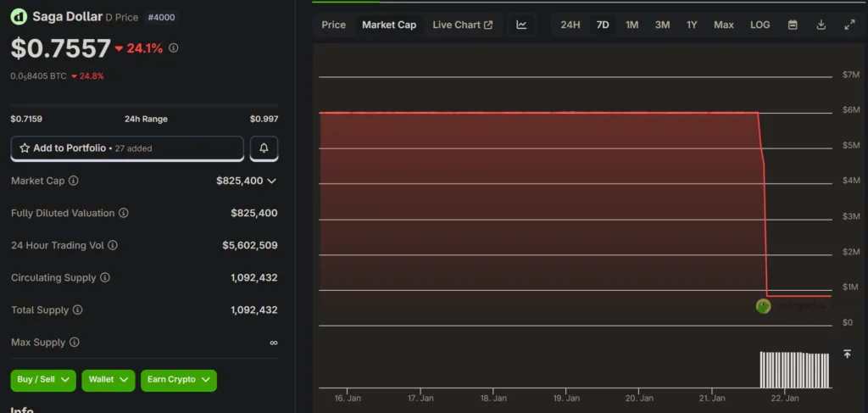
Task: Select the Market Cap tab
Action: coord(389,25)
